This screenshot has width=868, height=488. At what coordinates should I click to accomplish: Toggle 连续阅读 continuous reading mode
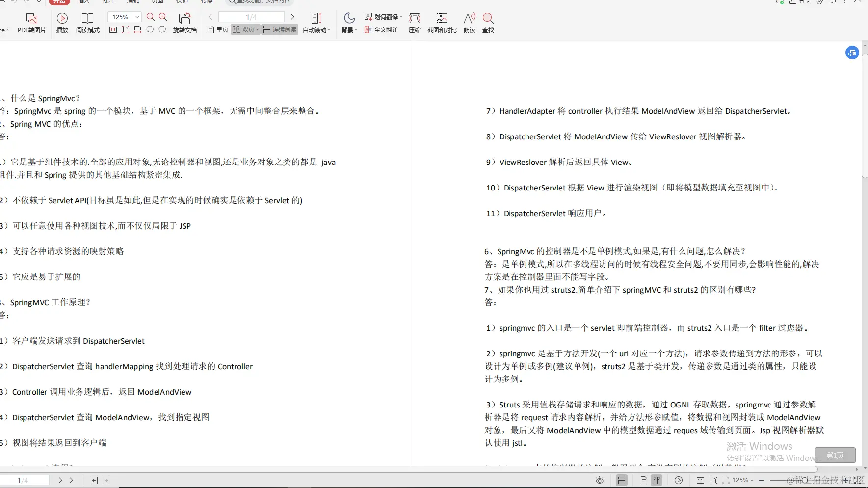pyautogui.click(x=280, y=29)
